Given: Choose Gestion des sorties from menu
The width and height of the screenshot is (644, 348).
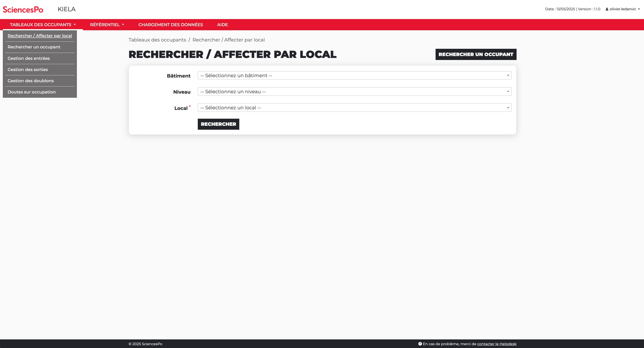Looking at the screenshot, I should pyautogui.click(x=28, y=70).
